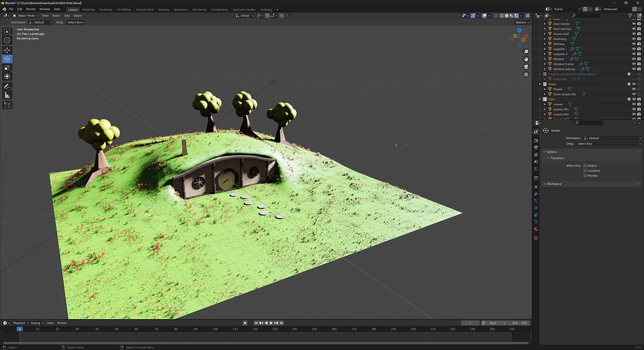The width and height of the screenshot is (644, 350).
Task: Hide the Pathway object with eye icon
Action: [x=633, y=44]
